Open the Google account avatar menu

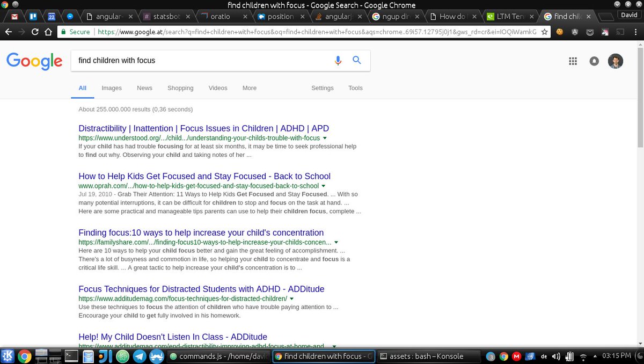point(616,61)
